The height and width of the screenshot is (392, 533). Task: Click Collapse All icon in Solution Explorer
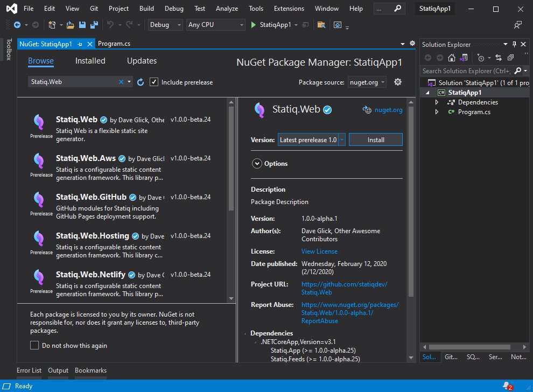(x=510, y=58)
